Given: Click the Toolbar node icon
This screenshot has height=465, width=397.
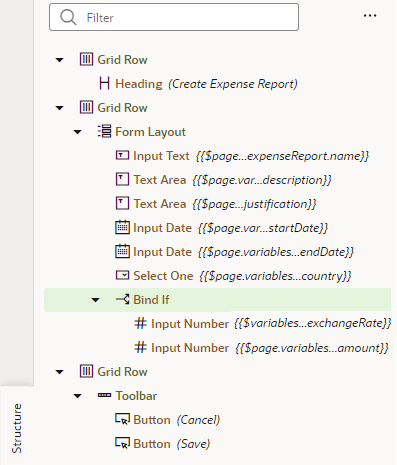Looking at the screenshot, I should pos(104,395).
